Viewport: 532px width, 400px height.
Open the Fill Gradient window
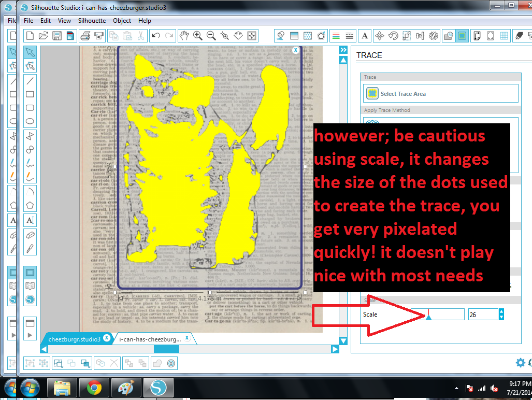point(294,36)
